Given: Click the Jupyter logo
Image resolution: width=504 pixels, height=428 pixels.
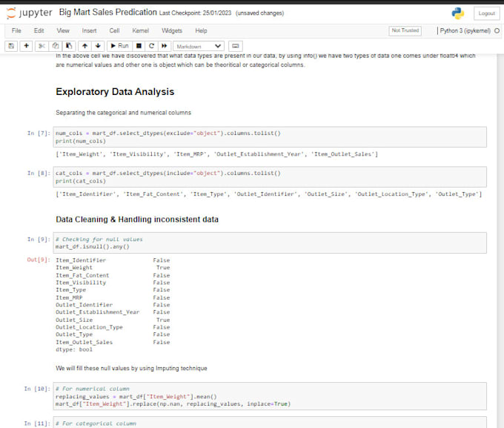Looking at the screenshot, I should point(29,13).
